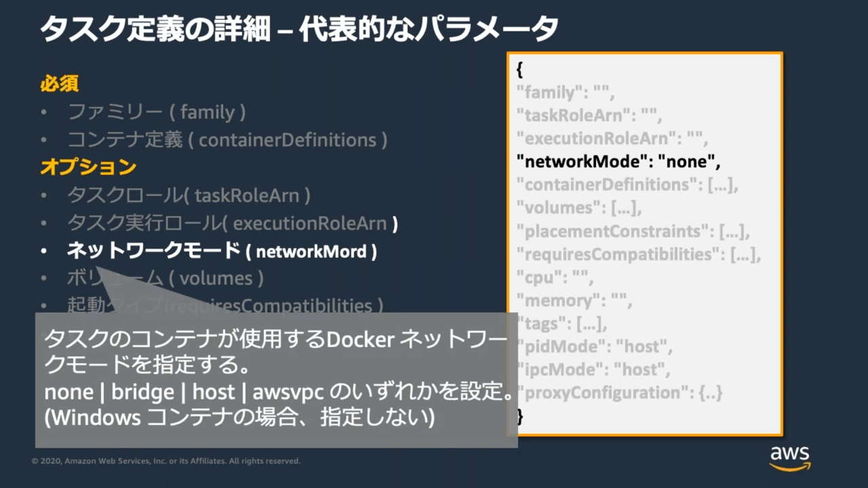868x488 pixels.
Task: Select the オプション heading
Action: point(89,167)
